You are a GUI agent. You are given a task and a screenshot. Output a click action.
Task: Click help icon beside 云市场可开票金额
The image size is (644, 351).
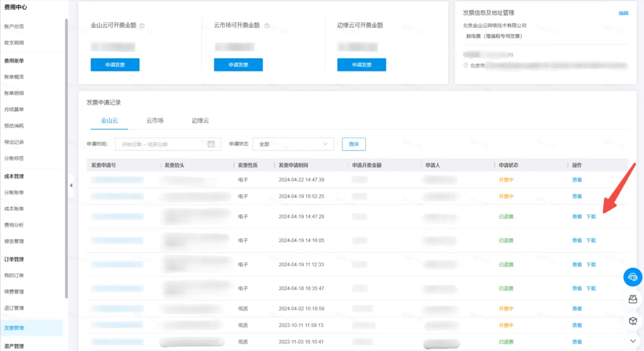[267, 26]
